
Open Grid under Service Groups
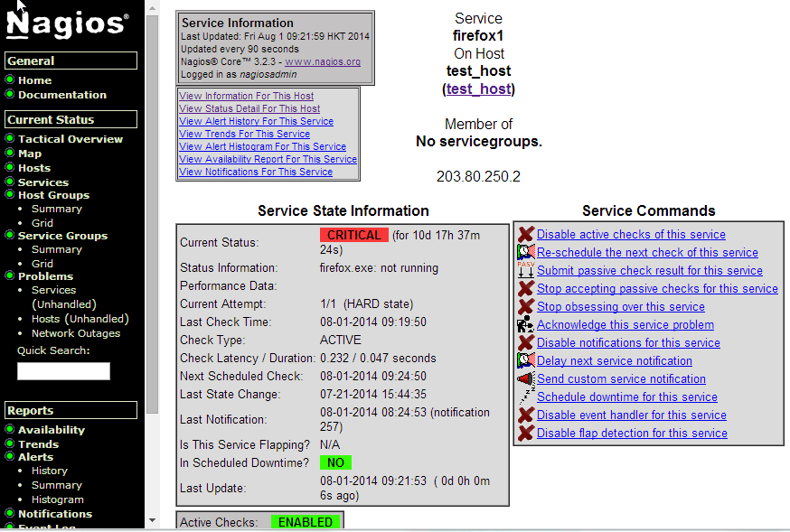pos(42,264)
